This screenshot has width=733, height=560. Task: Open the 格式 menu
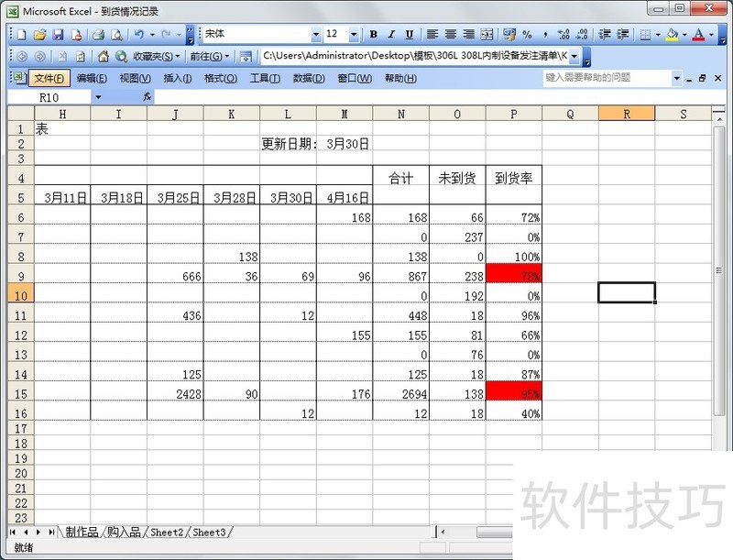click(220, 77)
